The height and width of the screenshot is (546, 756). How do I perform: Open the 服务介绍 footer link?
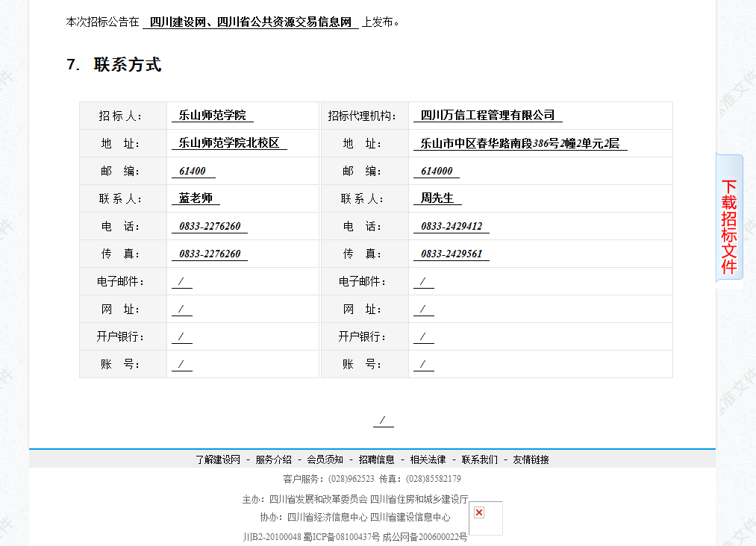tap(273, 459)
